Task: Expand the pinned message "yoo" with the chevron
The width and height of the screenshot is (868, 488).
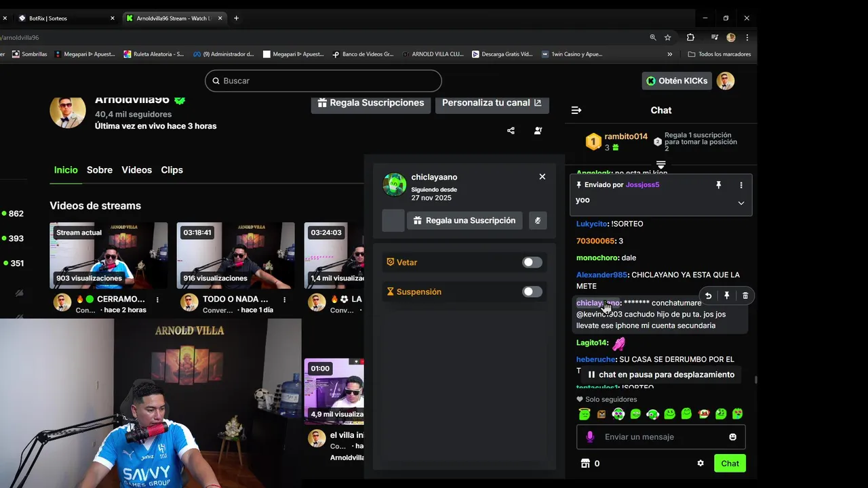Action: tap(741, 203)
